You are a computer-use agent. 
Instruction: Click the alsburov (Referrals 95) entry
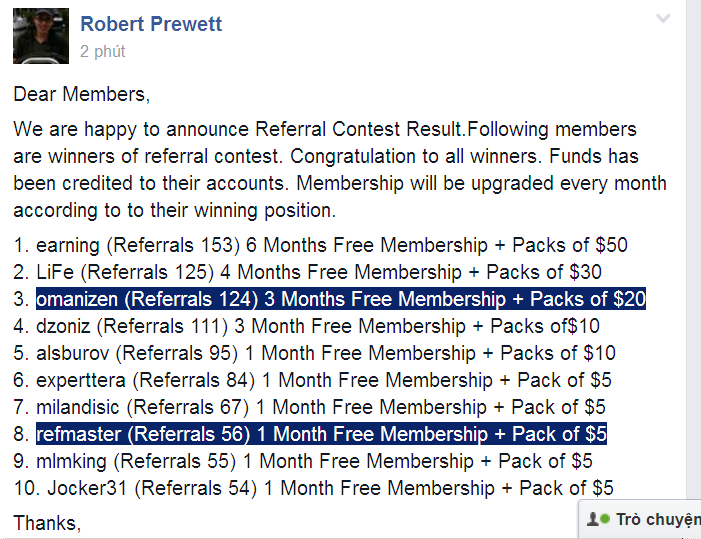[325, 353]
